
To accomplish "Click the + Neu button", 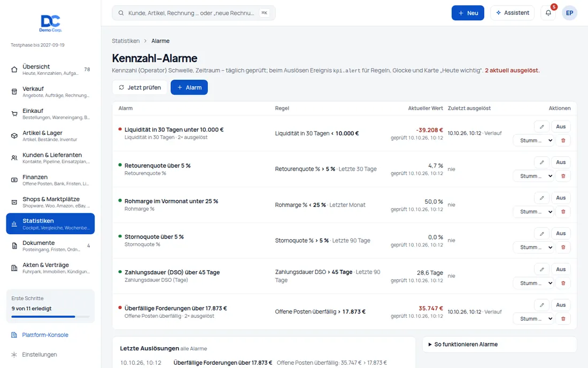I will pyautogui.click(x=468, y=13).
